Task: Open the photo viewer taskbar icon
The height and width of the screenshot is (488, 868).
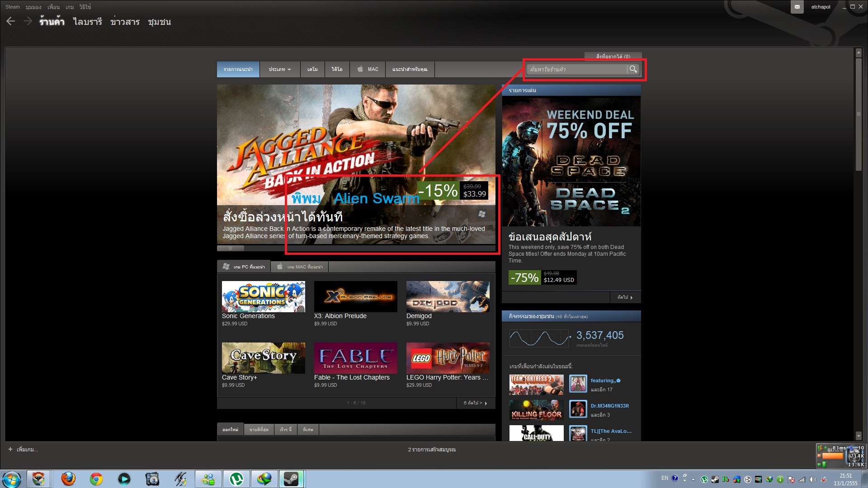Action: click(152, 479)
